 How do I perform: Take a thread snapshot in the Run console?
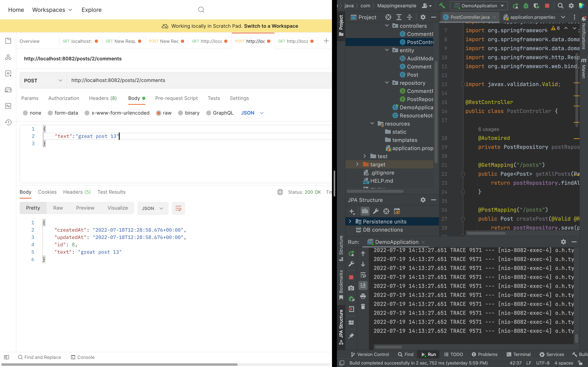[x=351, y=288]
